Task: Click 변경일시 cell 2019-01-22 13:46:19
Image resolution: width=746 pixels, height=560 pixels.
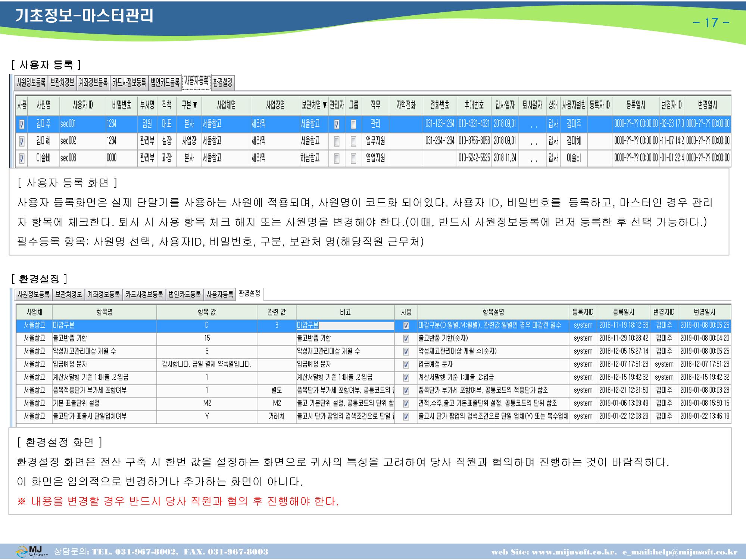Action: tap(705, 416)
